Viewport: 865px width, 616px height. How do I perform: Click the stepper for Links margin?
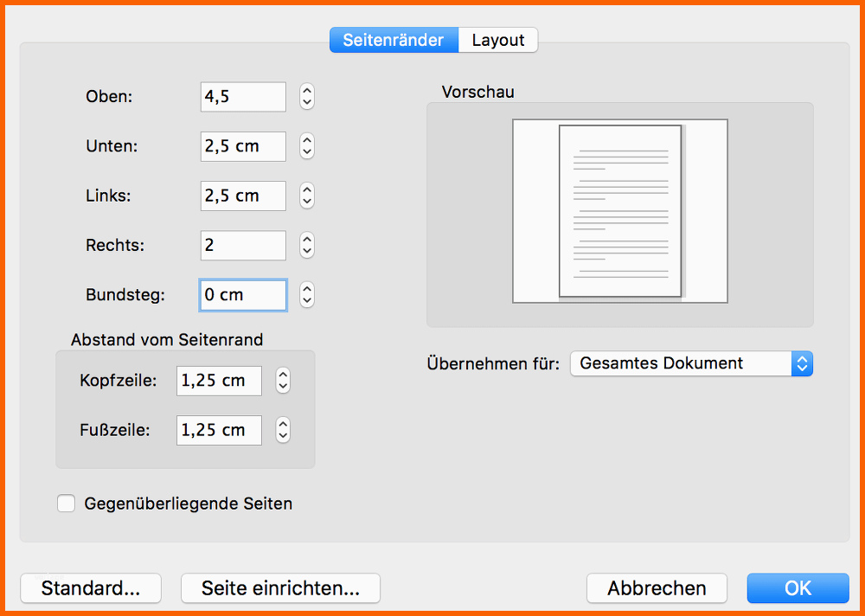coord(306,196)
